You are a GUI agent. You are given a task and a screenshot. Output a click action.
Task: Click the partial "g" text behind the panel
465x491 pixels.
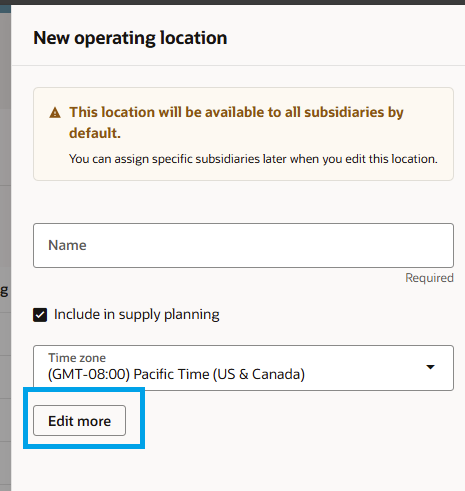coord(4,291)
